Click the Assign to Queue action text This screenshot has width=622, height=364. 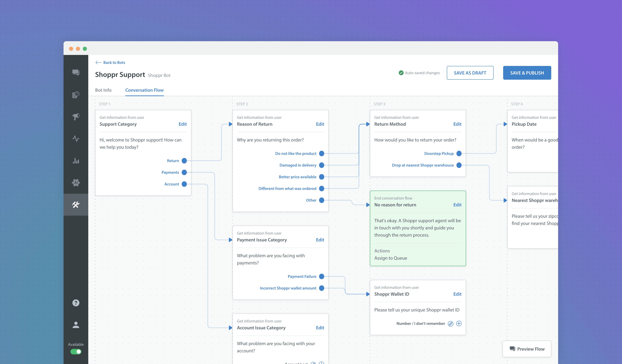click(391, 258)
